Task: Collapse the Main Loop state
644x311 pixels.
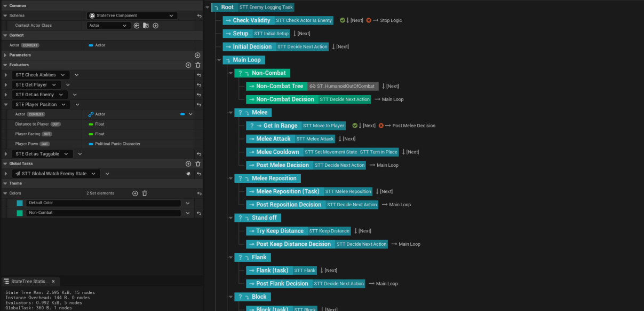Action: (218, 60)
